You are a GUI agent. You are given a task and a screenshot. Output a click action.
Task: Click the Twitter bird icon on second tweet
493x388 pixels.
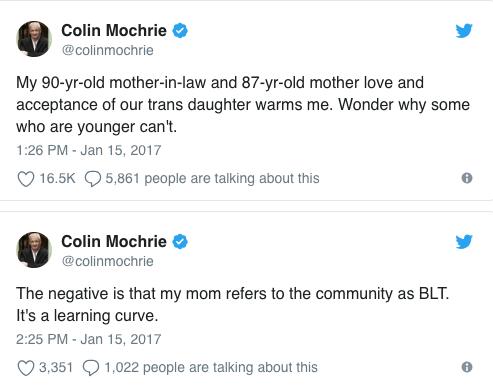click(464, 242)
